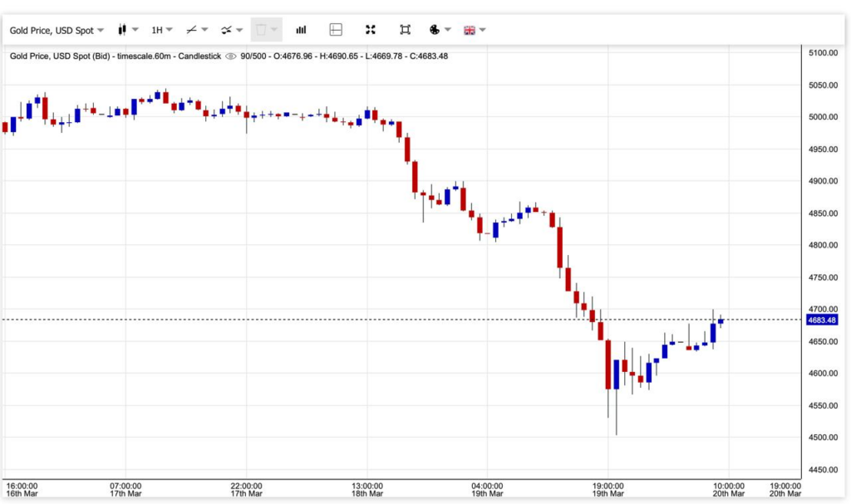Click the 5000.00 price axis label
The image size is (851, 504).
[x=822, y=117]
